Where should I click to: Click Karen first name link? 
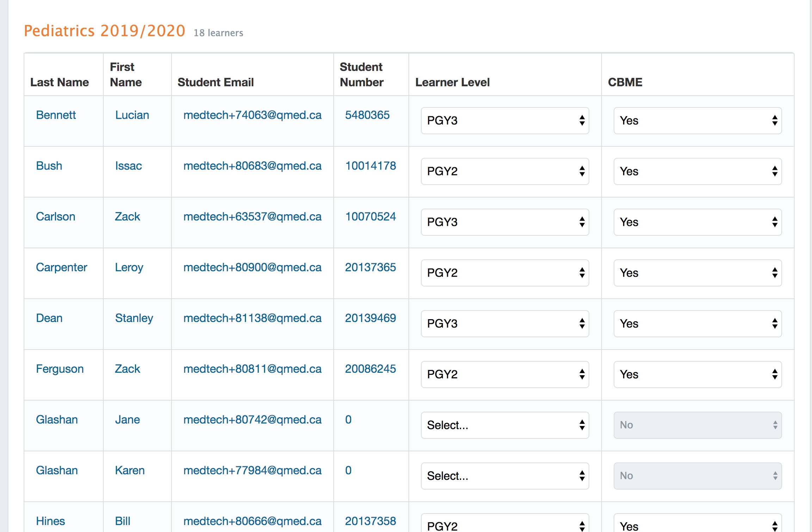click(130, 470)
